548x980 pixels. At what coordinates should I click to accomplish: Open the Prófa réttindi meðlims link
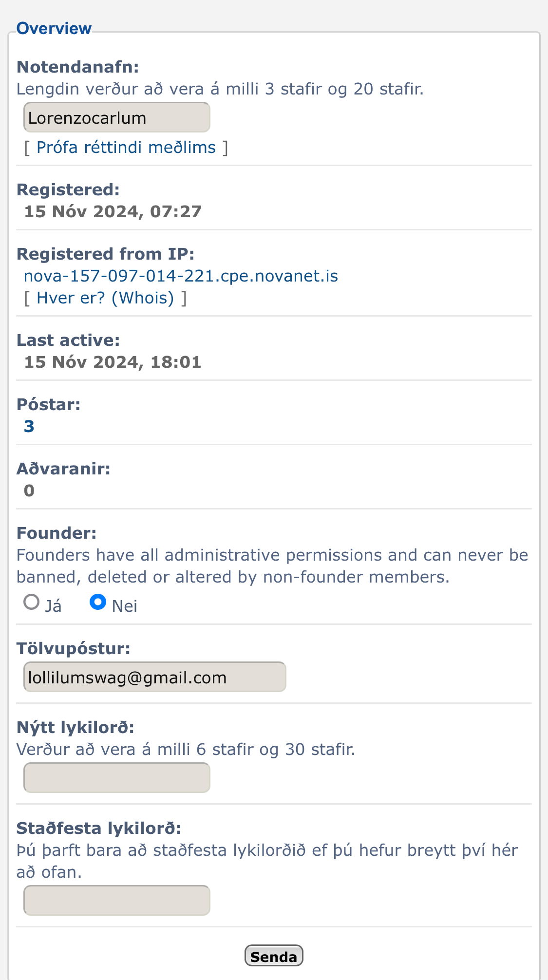(x=126, y=148)
